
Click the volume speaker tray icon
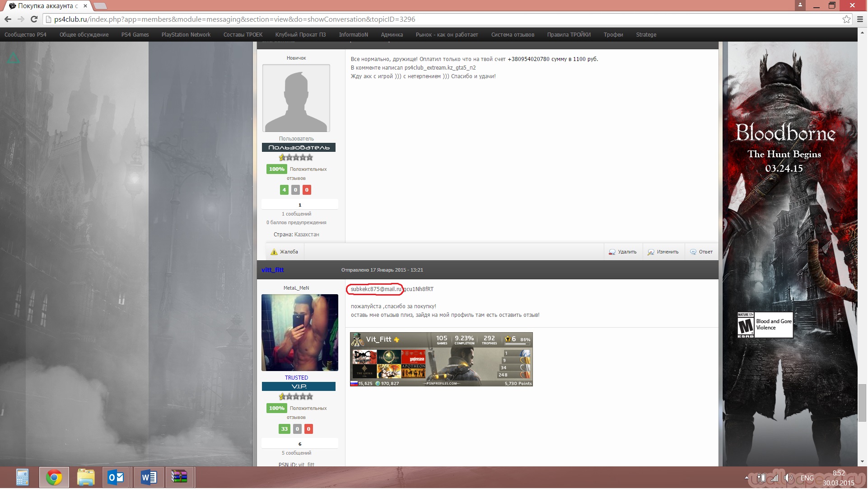[788, 478]
